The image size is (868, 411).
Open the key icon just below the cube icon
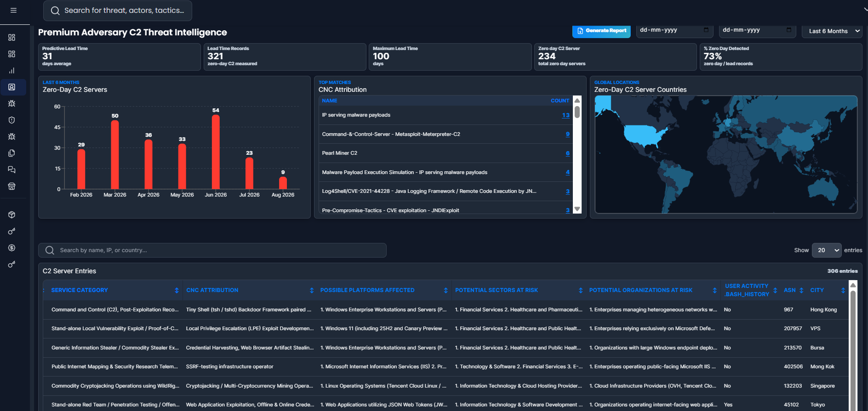pyautogui.click(x=12, y=231)
